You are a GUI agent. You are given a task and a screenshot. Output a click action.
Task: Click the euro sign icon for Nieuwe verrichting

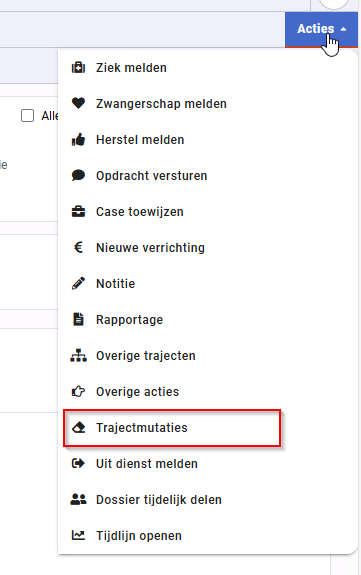pyautogui.click(x=78, y=248)
